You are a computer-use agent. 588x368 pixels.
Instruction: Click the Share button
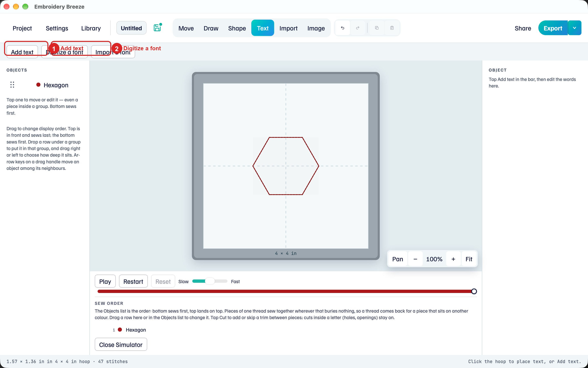tap(523, 28)
